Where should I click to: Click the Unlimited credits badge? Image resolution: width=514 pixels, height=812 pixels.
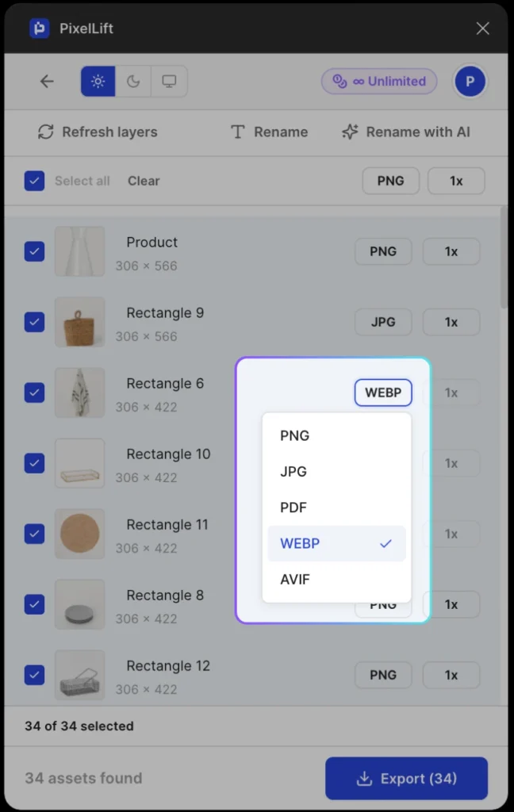pos(379,82)
